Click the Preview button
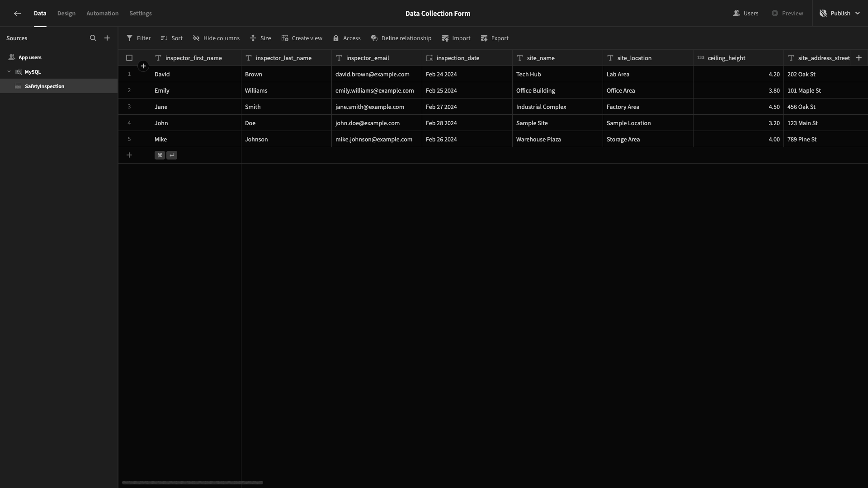The image size is (868, 488). (x=787, y=14)
